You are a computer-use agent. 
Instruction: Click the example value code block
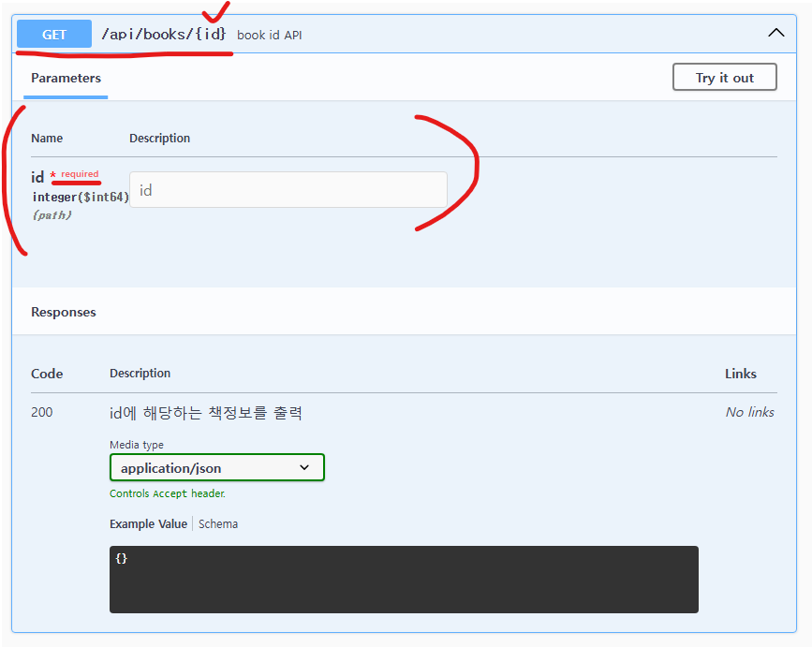tap(404, 580)
